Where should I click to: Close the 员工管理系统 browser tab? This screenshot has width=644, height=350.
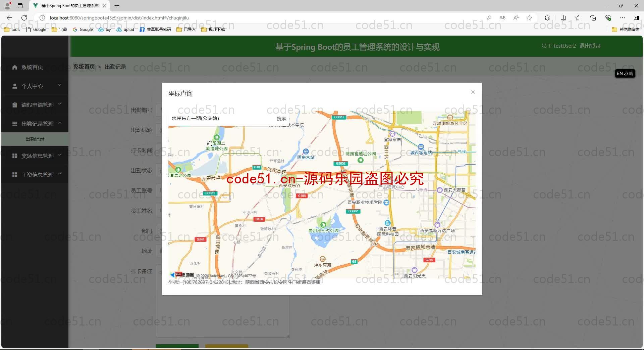104,6
